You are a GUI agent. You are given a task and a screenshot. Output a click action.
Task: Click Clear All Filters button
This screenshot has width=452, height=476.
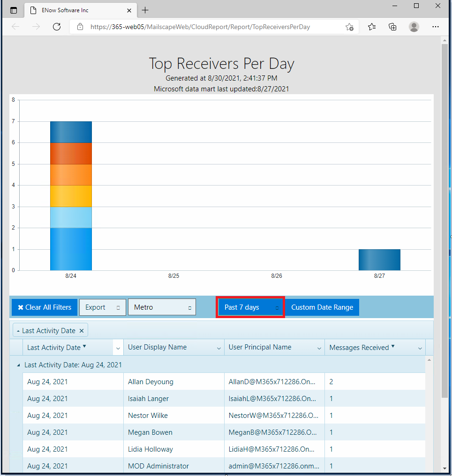(45, 307)
